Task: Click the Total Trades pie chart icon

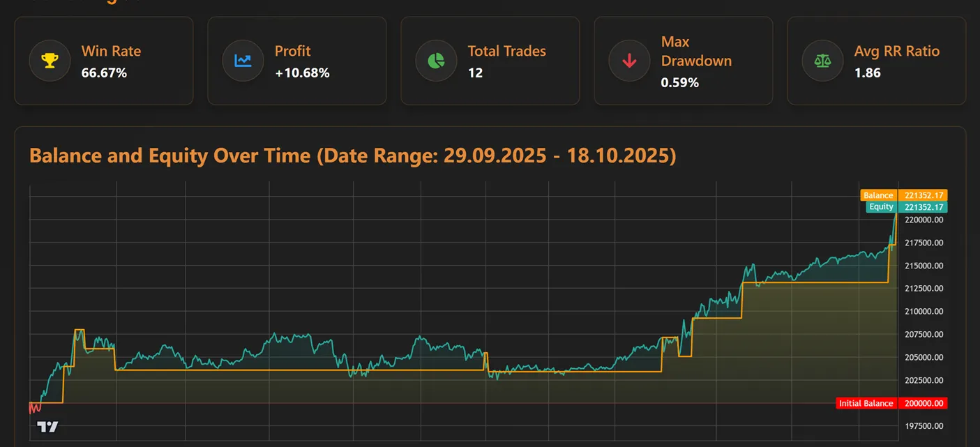Action: [436, 61]
